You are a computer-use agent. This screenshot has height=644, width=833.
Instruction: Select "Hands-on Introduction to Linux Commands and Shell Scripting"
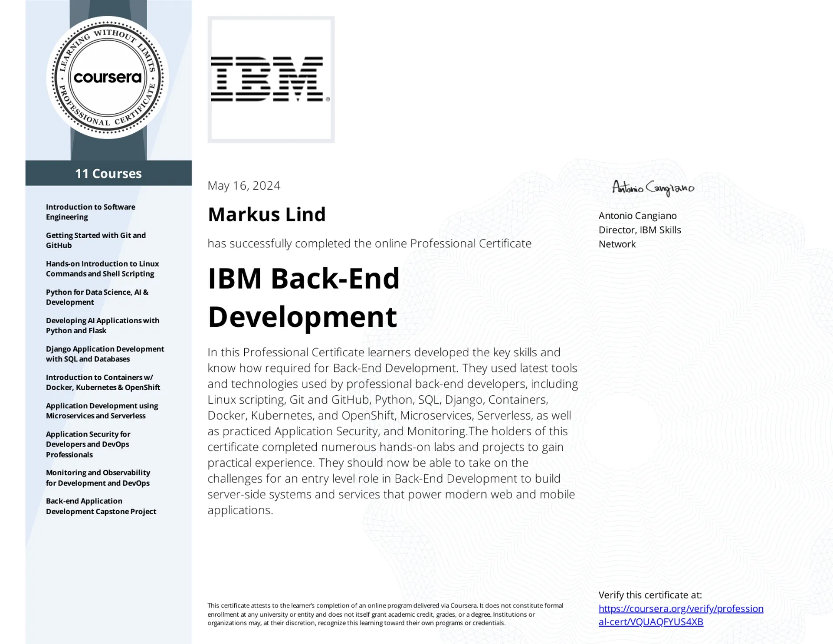click(x=102, y=269)
